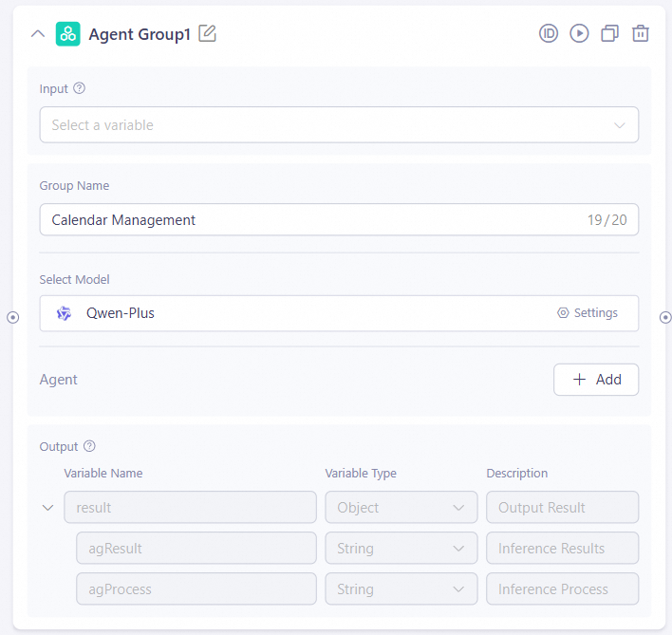Click the Description column header
672x635 pixels.
[517, 473]
